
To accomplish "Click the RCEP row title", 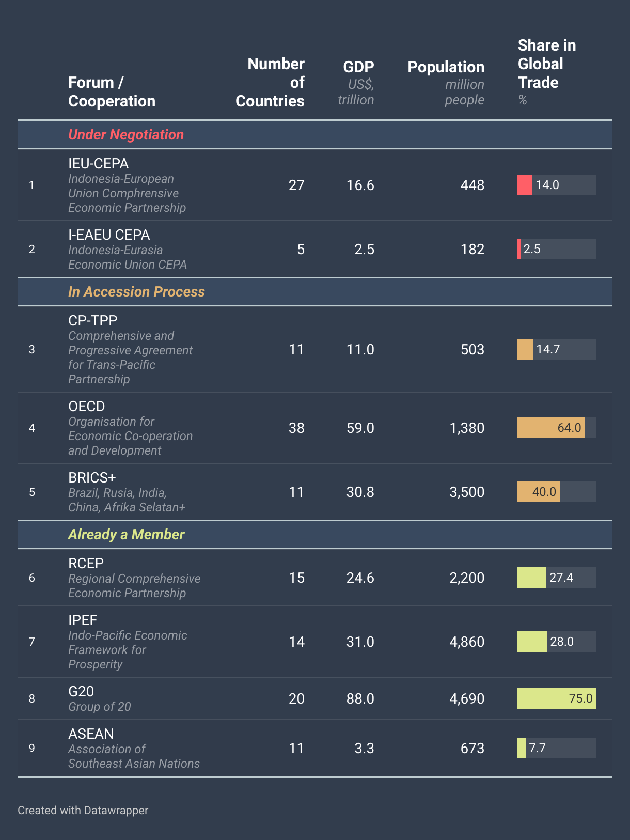I will pos(86,564).
